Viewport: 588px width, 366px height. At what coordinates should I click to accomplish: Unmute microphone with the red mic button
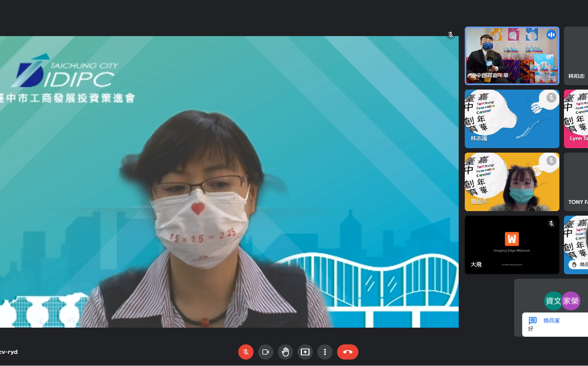[x=246, y=352]
